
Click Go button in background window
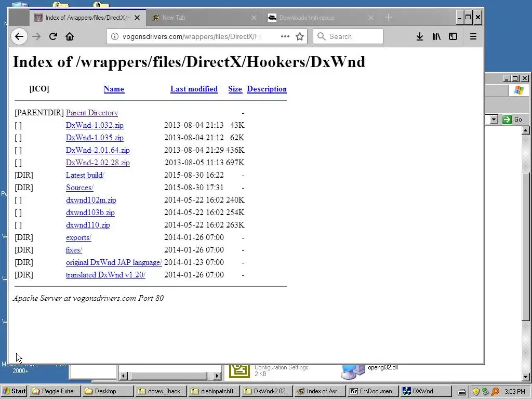(513, 119)
